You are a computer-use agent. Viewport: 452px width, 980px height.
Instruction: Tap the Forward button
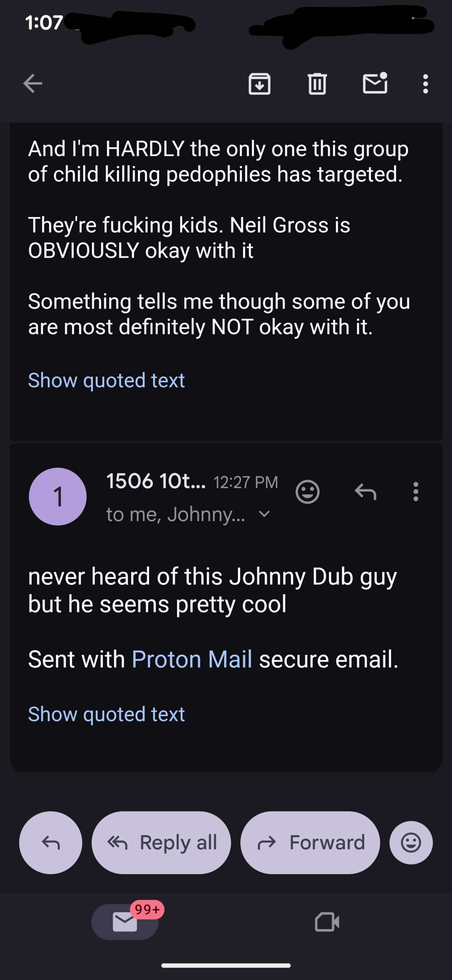310,843
